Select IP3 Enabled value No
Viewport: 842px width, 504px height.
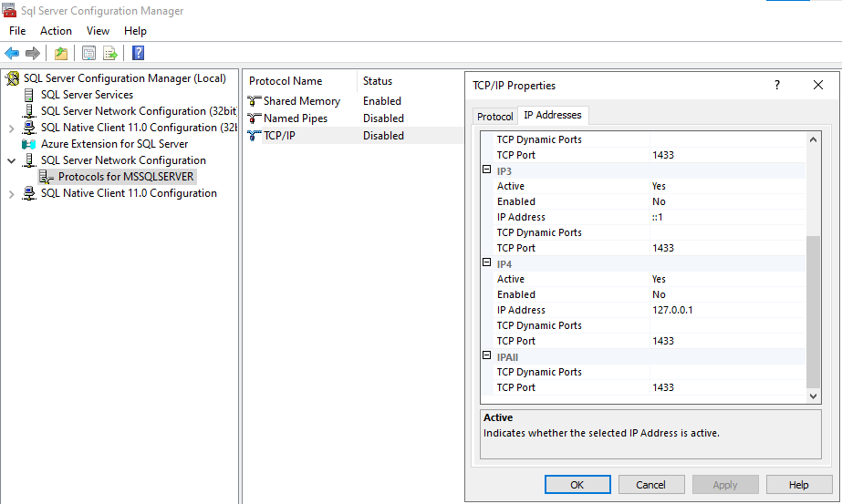728,201
